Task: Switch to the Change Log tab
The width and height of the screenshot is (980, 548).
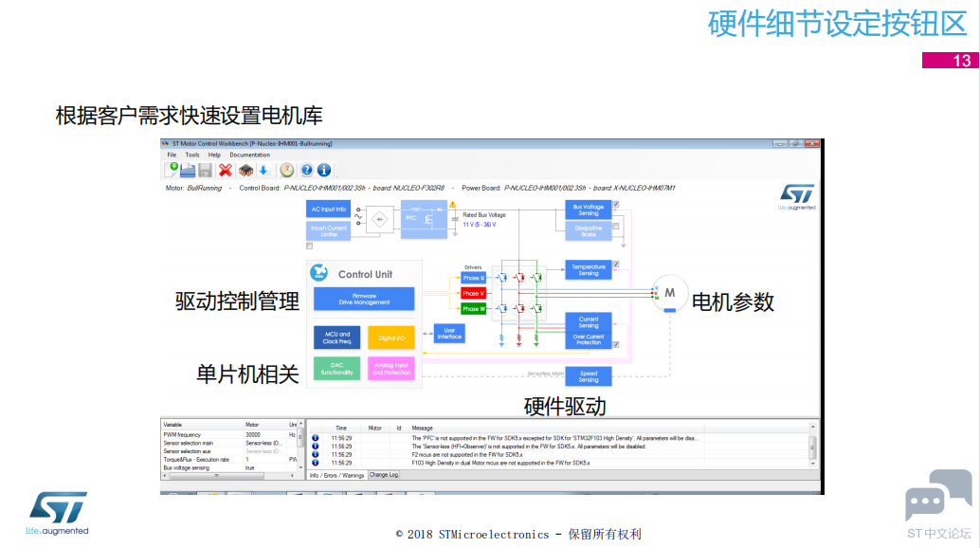Action: point(384,475)
